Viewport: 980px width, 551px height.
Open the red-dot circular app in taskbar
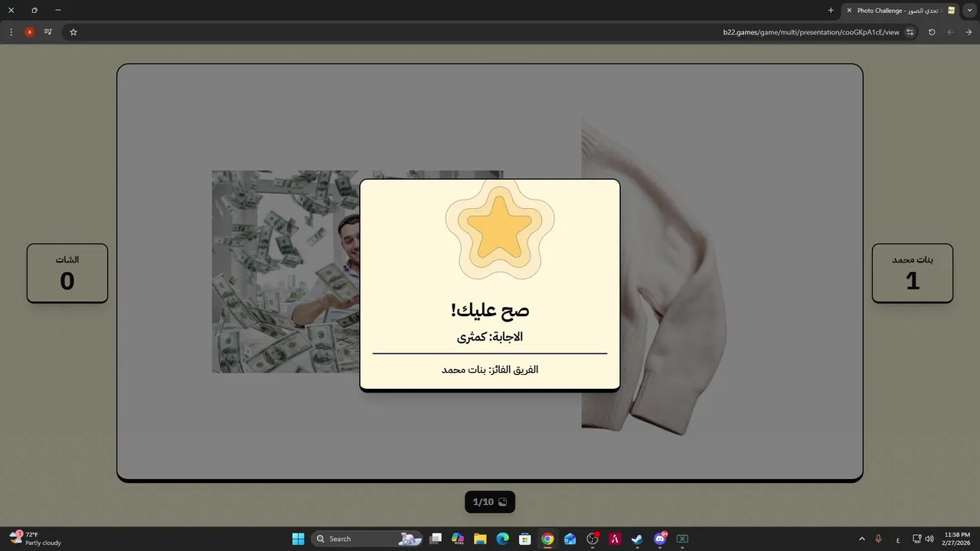pyautogui.click(x=593, y=539)
